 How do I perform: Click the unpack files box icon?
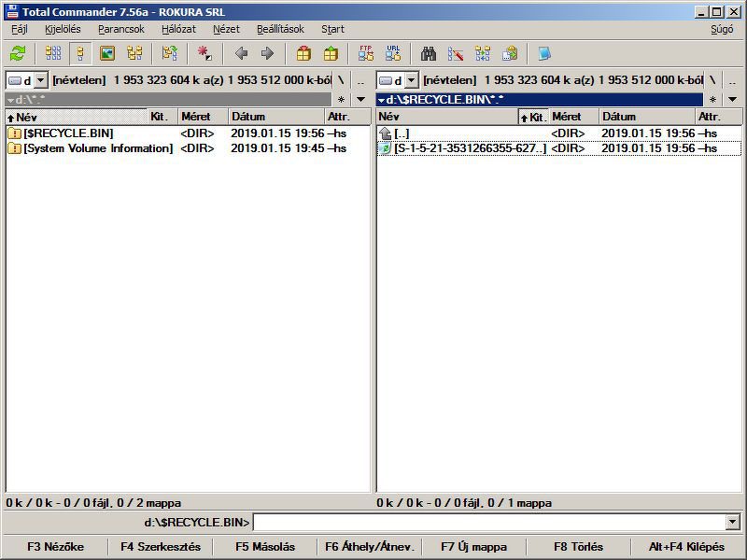331,53
